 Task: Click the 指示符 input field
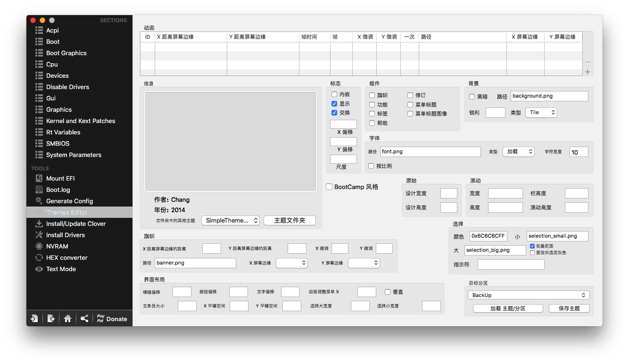point(511,265)
